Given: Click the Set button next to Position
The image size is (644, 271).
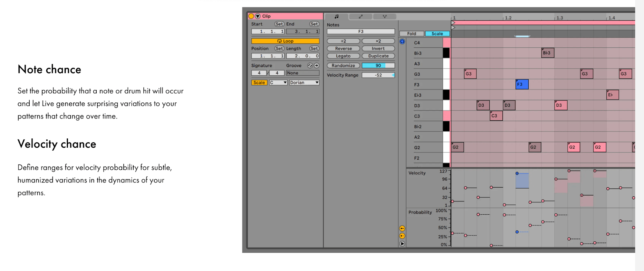Looking at the screenshot, I should [279, 49].
